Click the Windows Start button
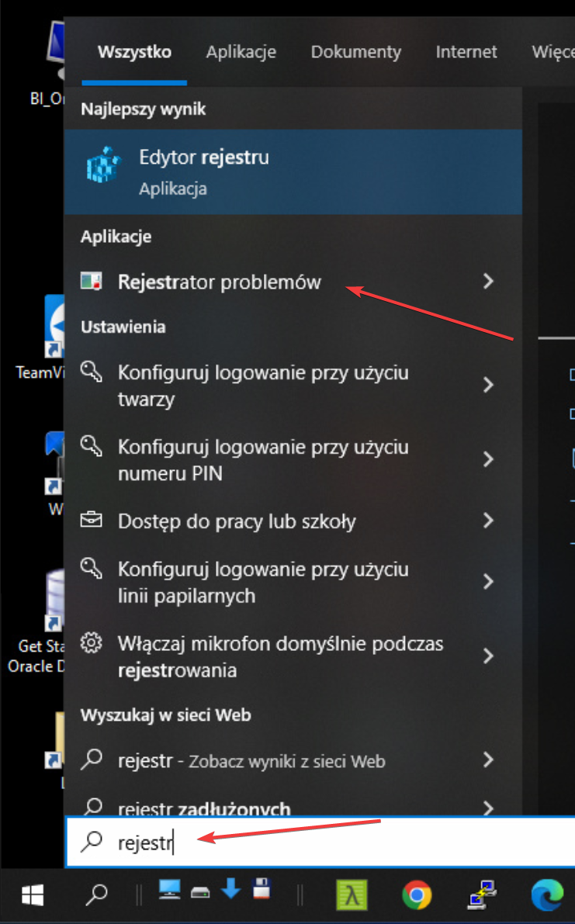Image resolution: width=575 pixels, height=924 pixels. coord(32,896)
